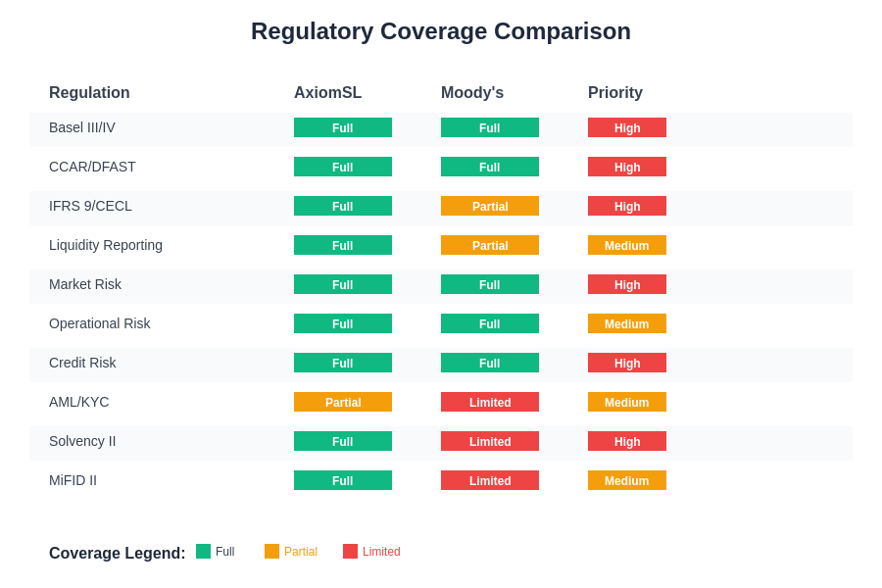The height and width of the screenshot is (588, 882).
Task: Click Moody's Limited badge for Solvency II
Action: [490, 441]
